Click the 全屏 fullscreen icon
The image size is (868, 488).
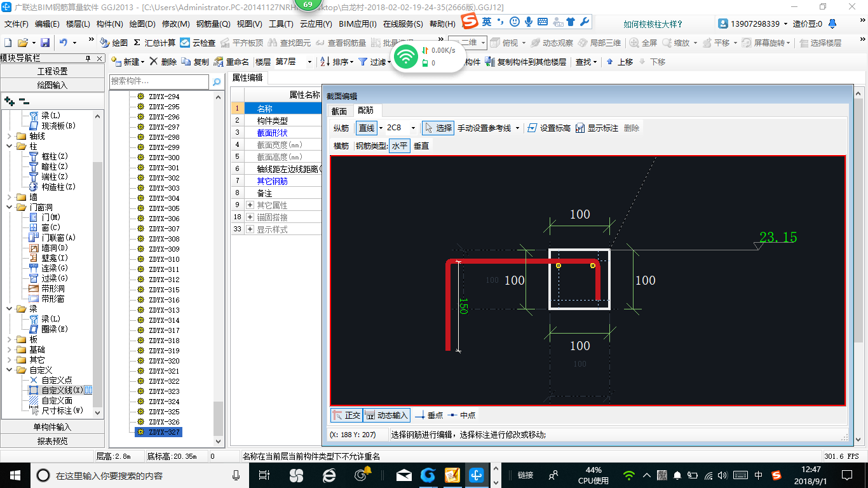pyautogui.click(x=644, y=43)
